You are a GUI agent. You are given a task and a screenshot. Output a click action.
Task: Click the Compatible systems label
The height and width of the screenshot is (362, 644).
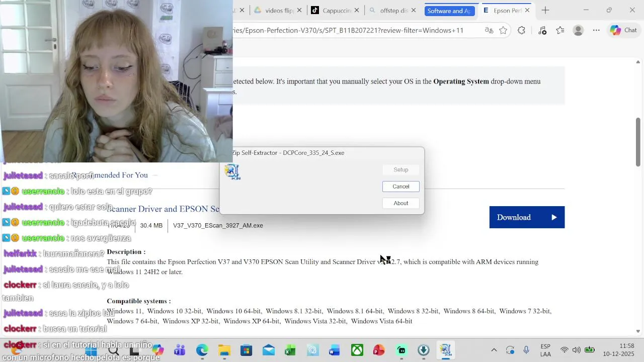click(x=139, y=301)
